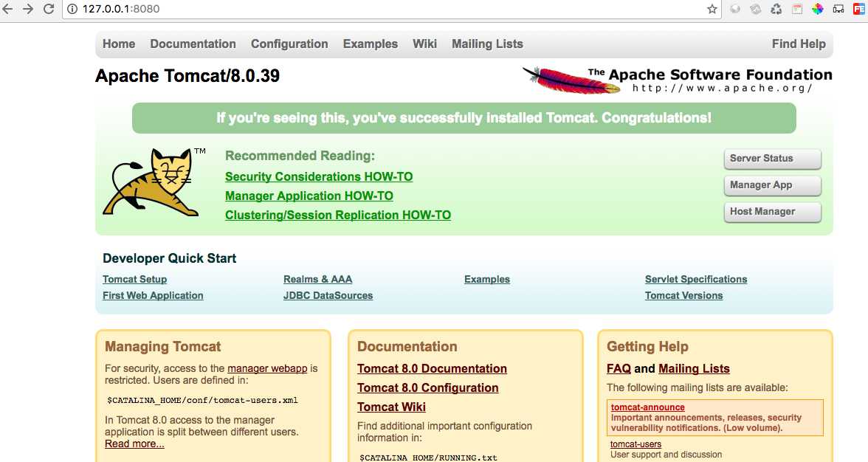This screenshot has width=868, height=462.
Task: Click the Apache Software Foundation feather logo
Action: 677,80
